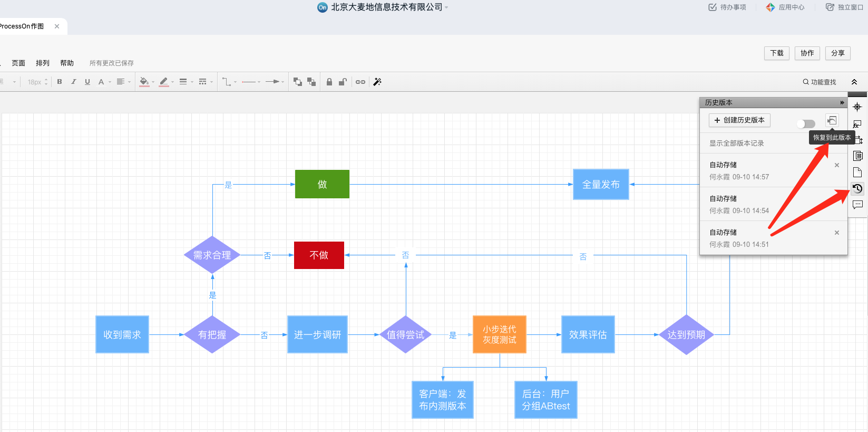
Task: Open the 排列 menu
Action: tap(43, 63)
